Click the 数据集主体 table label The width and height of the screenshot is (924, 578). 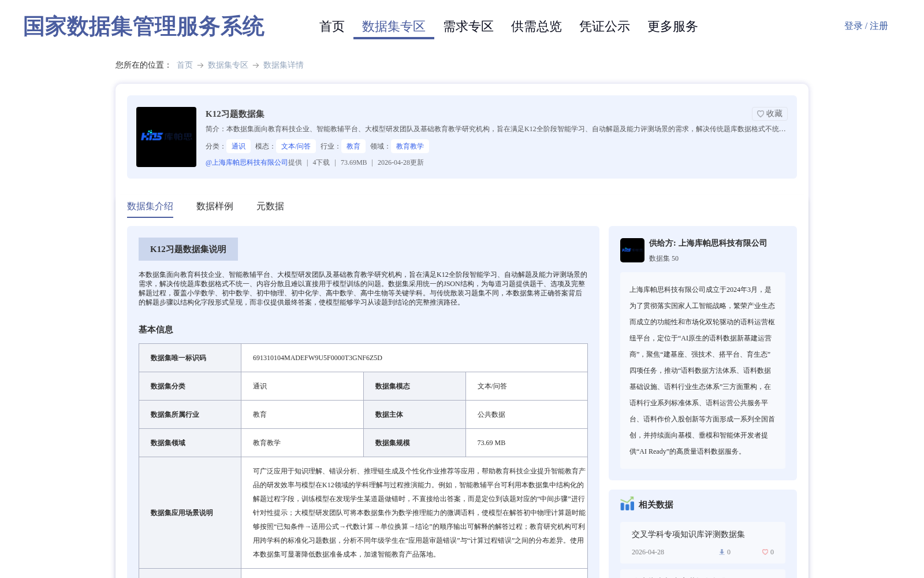(389, 414)
